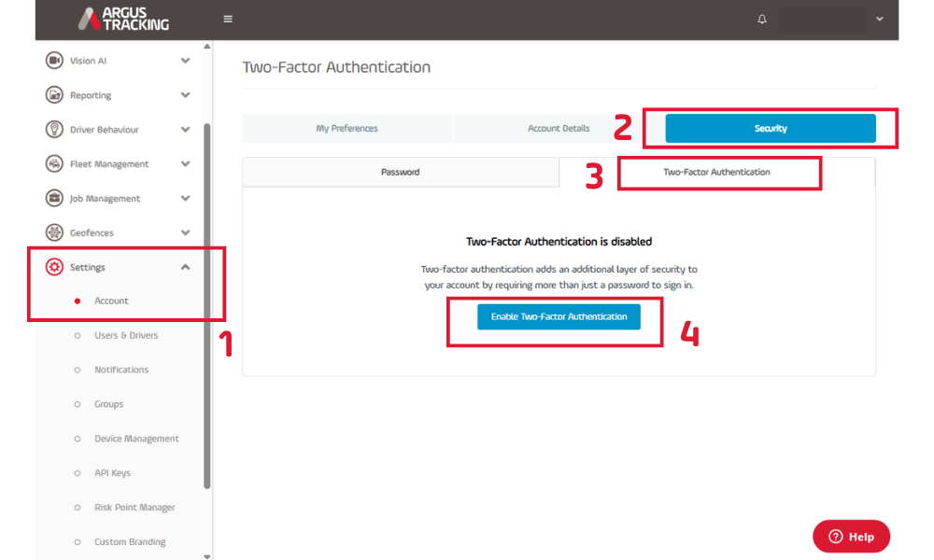This screenshot has height=560, width=934.
Task: Open the Groups settings item
Action: point(109,404)
